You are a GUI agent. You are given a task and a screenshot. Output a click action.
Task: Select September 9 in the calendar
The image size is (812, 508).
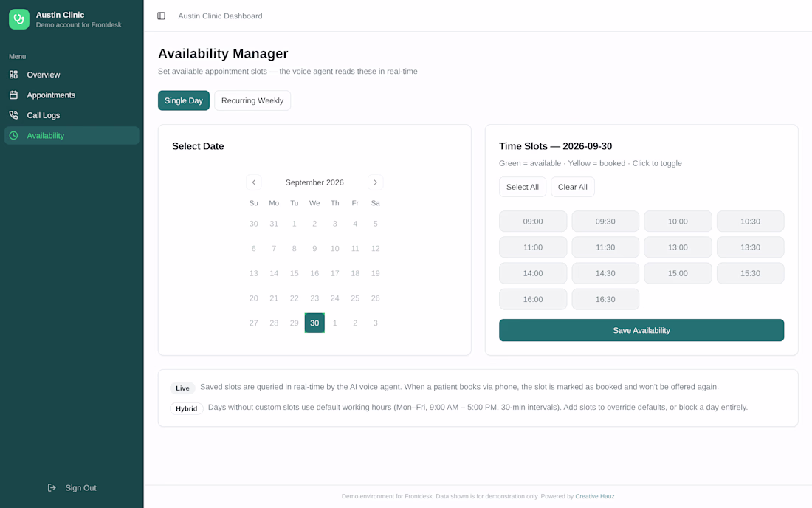pos(314,249)
